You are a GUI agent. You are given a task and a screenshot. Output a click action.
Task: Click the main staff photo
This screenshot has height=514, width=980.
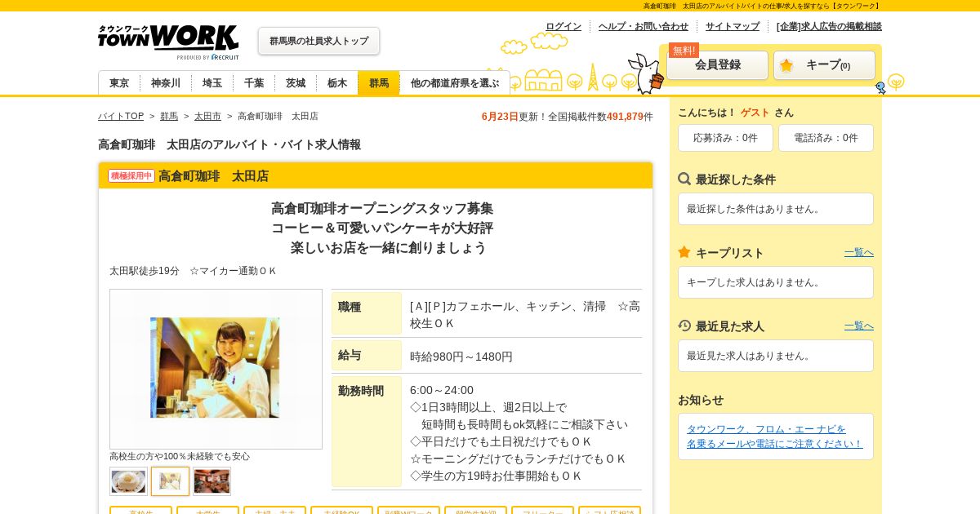click(215, 368)
